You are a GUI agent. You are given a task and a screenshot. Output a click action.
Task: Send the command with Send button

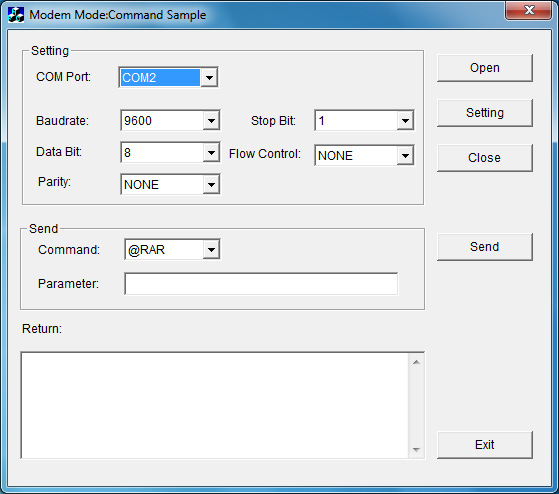coord(485,247)
